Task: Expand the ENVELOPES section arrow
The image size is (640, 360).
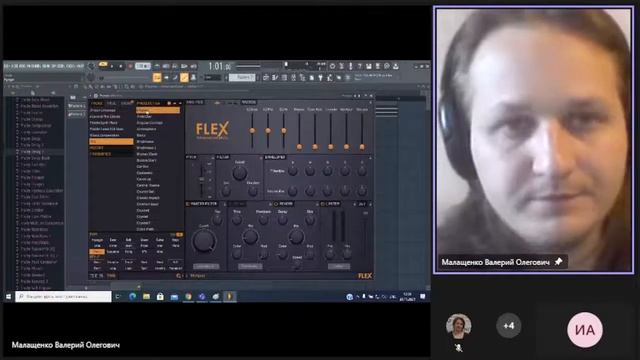Action: (370, 157)
